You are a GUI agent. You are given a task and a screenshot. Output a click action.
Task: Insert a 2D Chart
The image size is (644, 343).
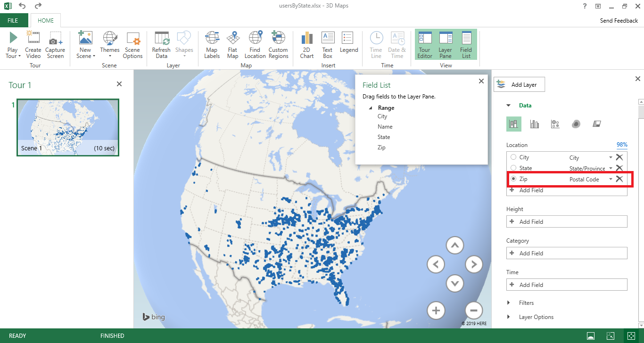pos(307,45)
